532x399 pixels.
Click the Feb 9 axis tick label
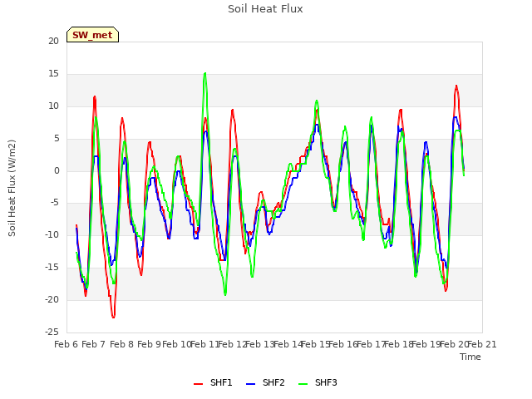[x=149, y=345]
